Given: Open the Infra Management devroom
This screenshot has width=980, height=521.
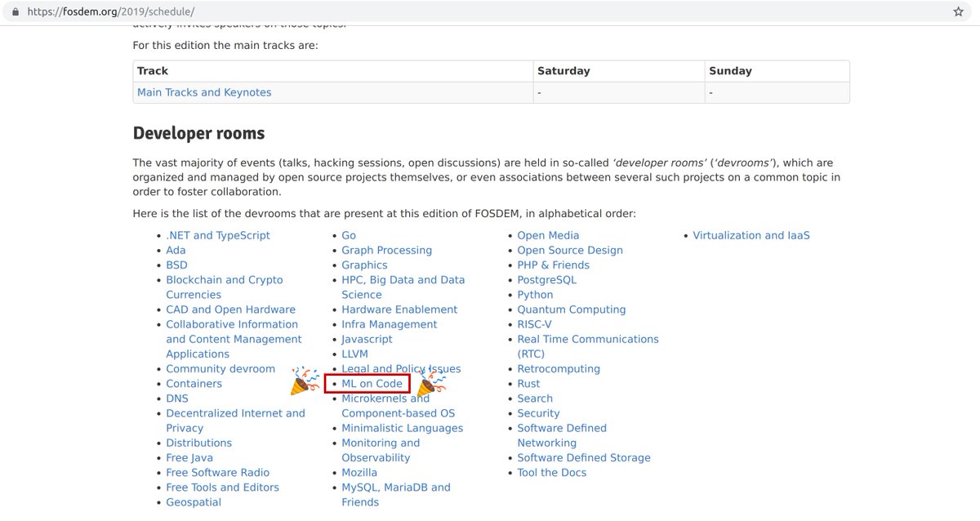Looking at the screenshot, I should 390,324.
